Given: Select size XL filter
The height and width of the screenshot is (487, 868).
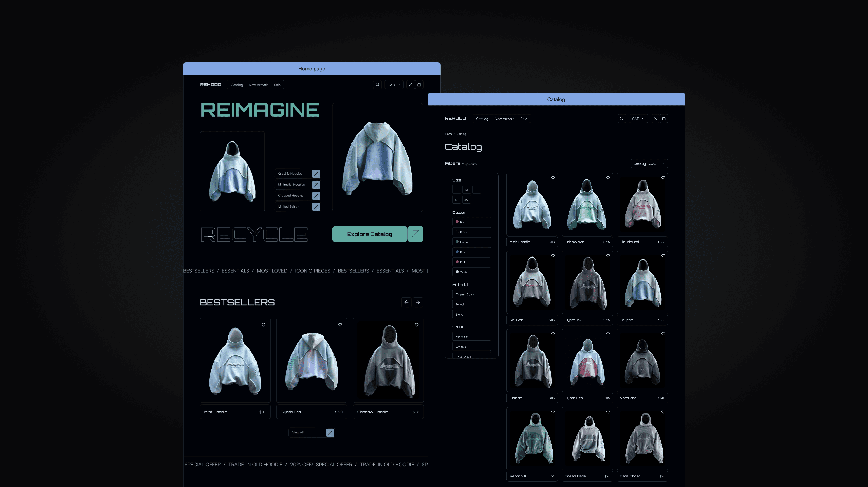Looking at the screenshot, I should (457, 200).
